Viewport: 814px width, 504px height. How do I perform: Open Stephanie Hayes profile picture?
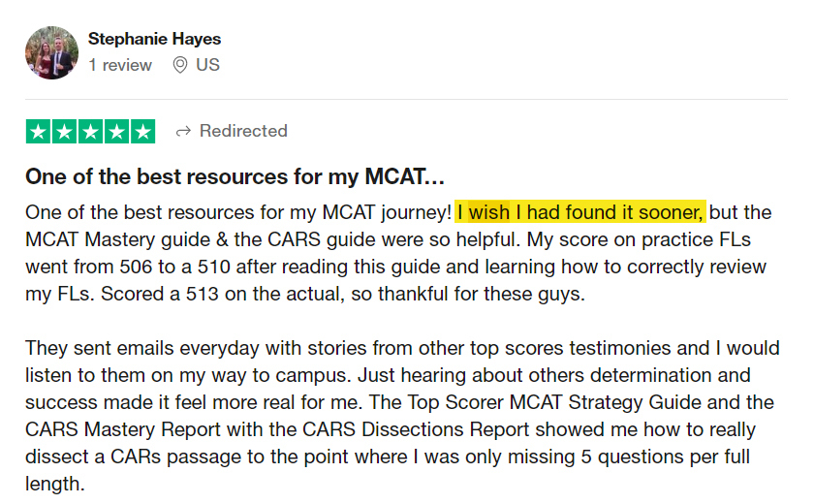[52, 52]
